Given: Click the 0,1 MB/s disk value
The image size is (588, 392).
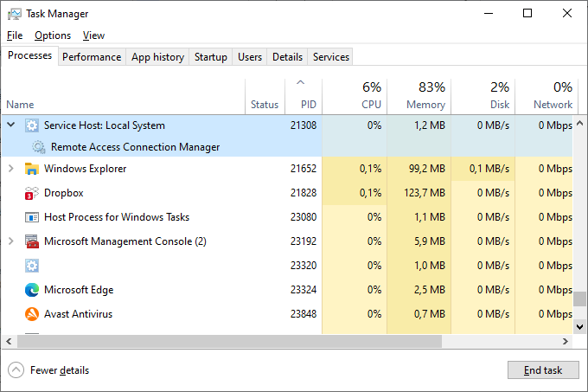Looking at the screenshot, I should (489, 169).
